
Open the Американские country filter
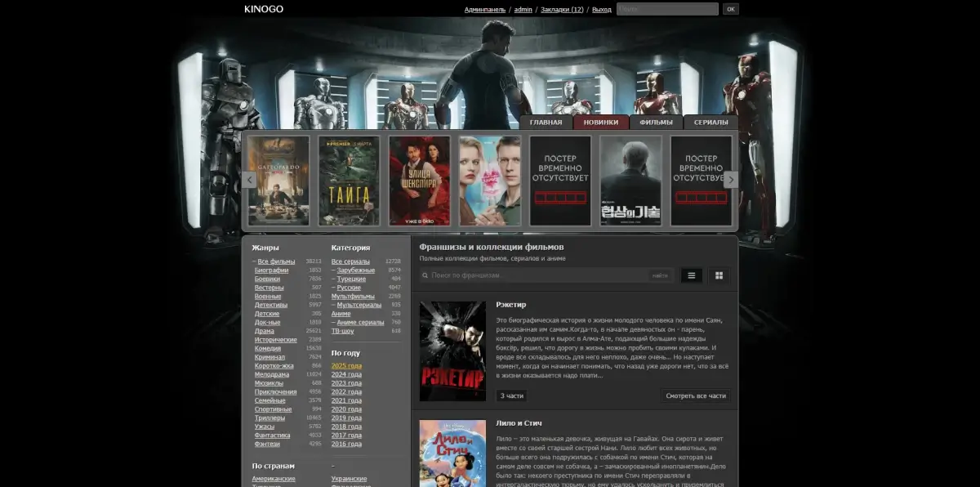tap(274, 479)
